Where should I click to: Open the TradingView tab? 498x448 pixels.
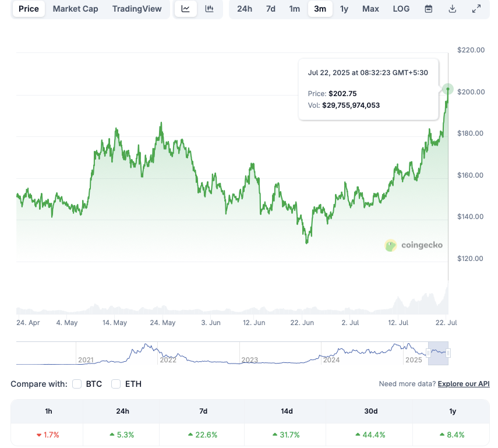click(137, 9)
